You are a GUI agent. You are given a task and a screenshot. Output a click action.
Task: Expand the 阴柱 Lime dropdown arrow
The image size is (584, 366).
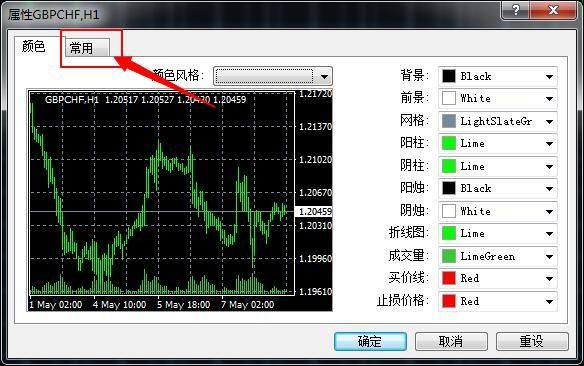[549, 166]
